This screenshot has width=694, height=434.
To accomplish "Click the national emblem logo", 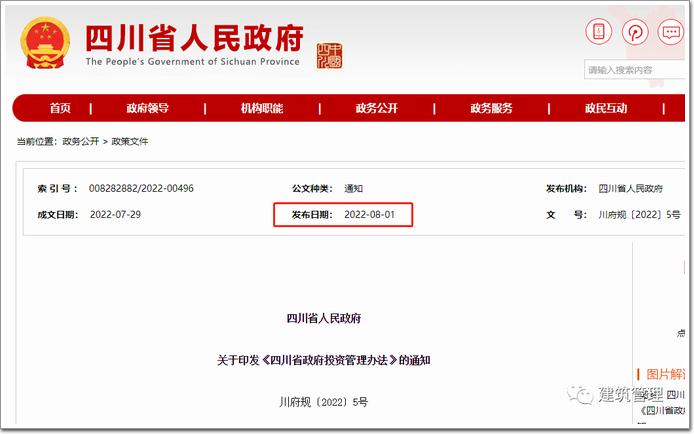I will 45,42.
